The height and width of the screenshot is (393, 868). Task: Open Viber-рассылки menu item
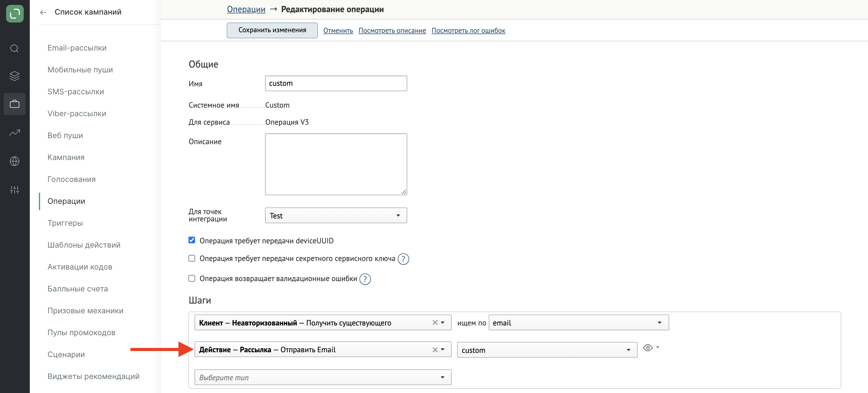click(x=77, y=114)
